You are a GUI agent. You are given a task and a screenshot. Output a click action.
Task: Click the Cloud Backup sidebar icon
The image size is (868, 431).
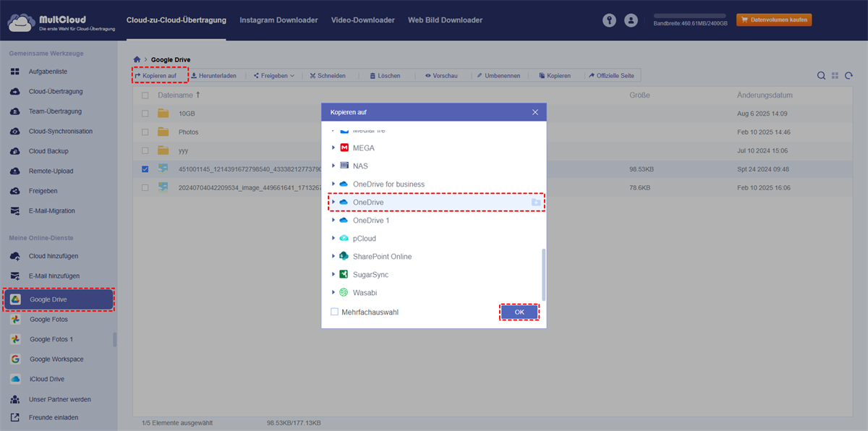point(15,151)
